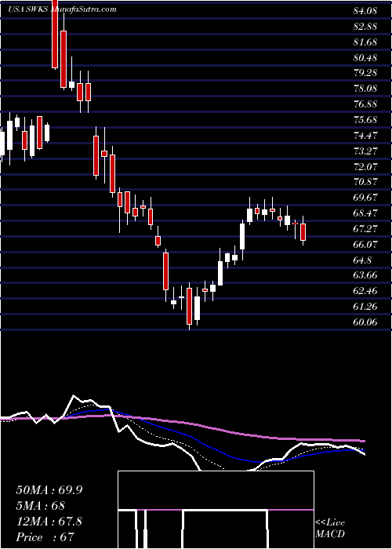Viewport: 392px width, 549px height.
Task: Click the 74.47 price axis label
Action: coord(365,136)
